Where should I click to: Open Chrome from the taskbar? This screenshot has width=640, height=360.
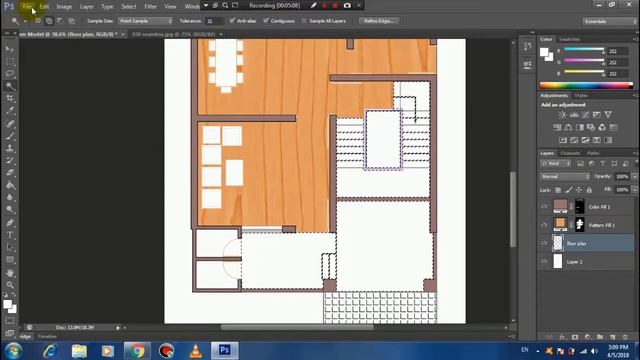tap(138, 351)
